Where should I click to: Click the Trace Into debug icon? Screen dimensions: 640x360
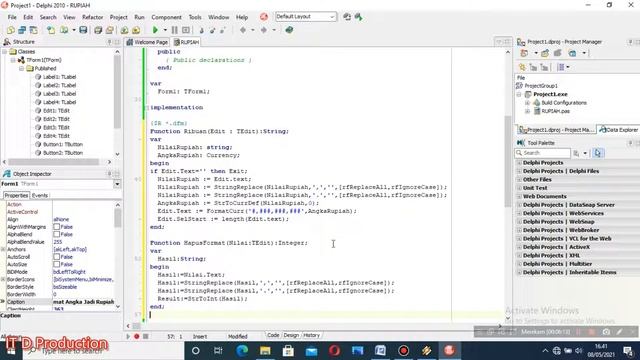coord(201,30)
